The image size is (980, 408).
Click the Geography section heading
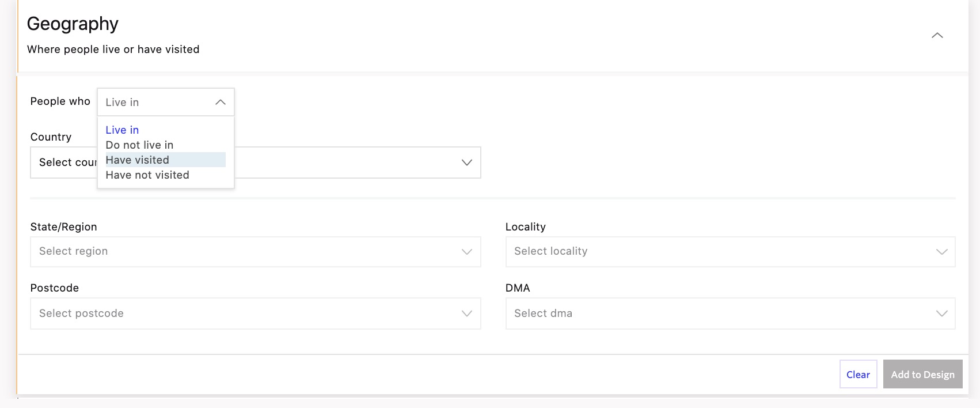pos(73,24)
